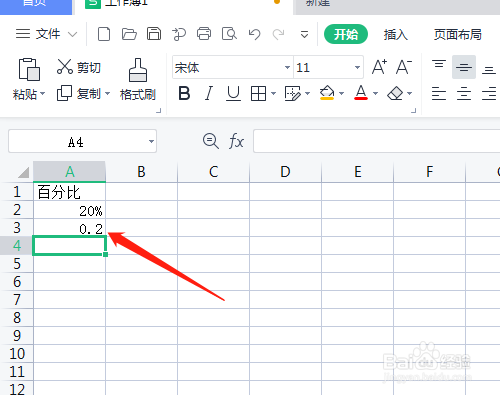
Task: Click the Redo arrow icon
Action: click(x=279, y=34)
